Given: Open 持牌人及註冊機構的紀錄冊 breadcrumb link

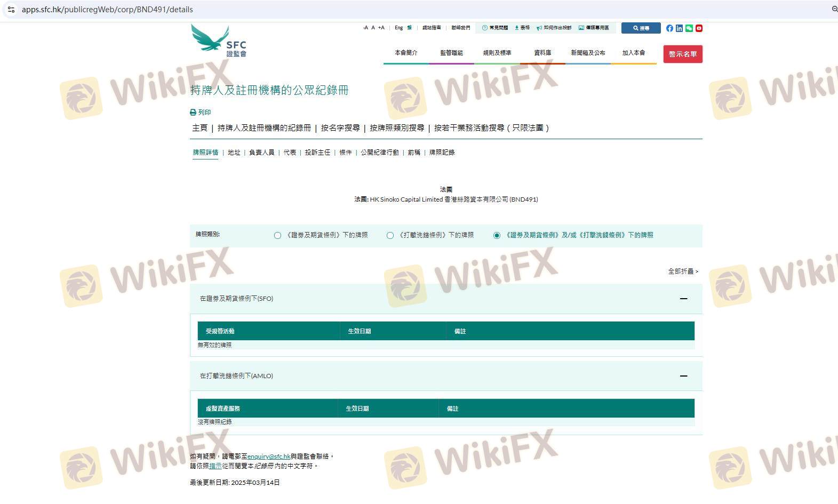Looking at the screenshot, I should [x=264, y=128].
